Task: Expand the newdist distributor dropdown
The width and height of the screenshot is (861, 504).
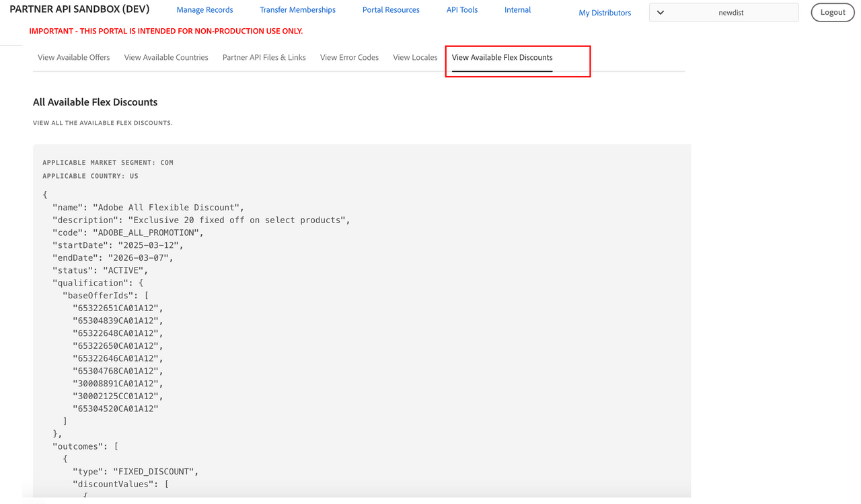Action: click(x=724, y=13)
